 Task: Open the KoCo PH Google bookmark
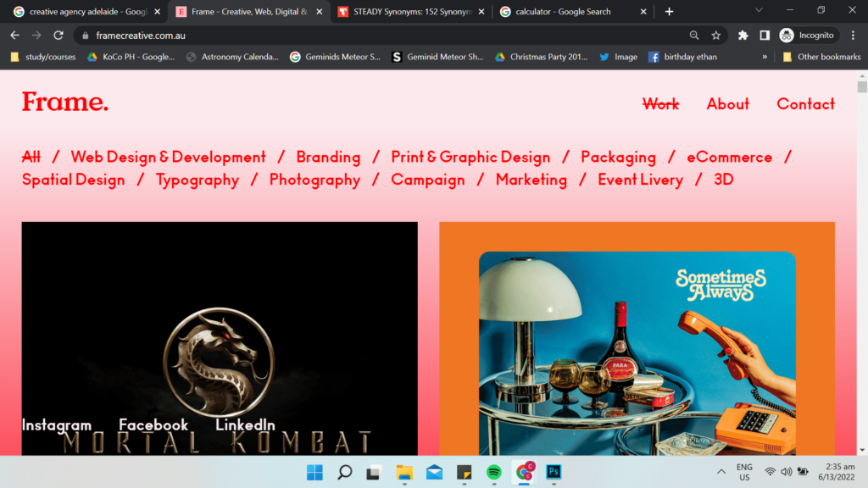coord(131,57)
